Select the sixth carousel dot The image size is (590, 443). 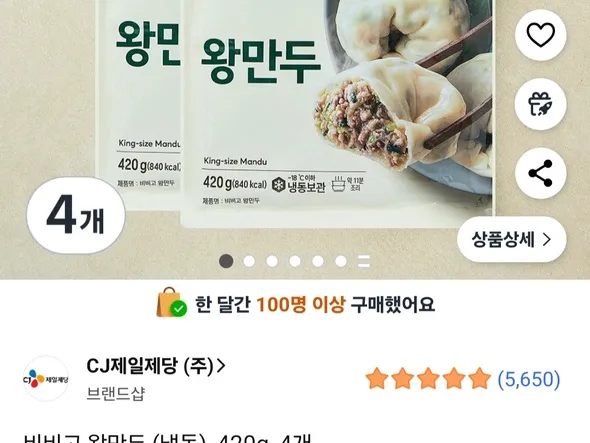pos(341,261)
